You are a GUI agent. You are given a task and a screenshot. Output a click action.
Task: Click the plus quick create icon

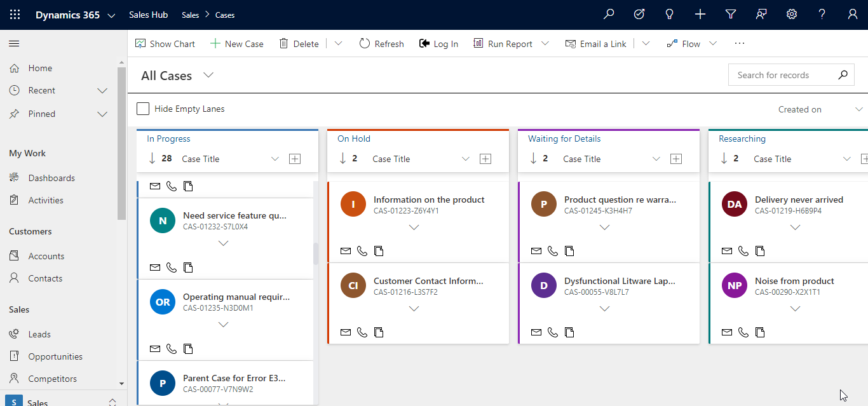click(x=700, y=15)
